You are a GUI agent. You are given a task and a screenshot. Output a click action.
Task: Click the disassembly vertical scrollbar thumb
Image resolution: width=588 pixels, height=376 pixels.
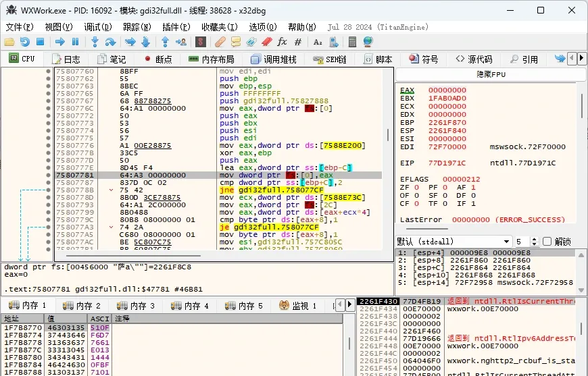[388, 135]
